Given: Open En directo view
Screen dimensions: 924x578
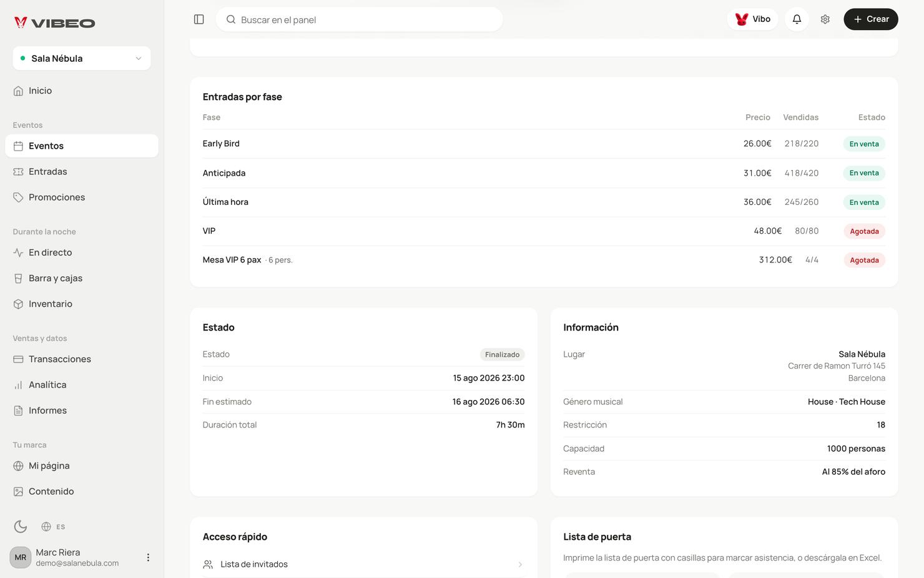Looking at the screenshot, I should [x=82, y=252].
